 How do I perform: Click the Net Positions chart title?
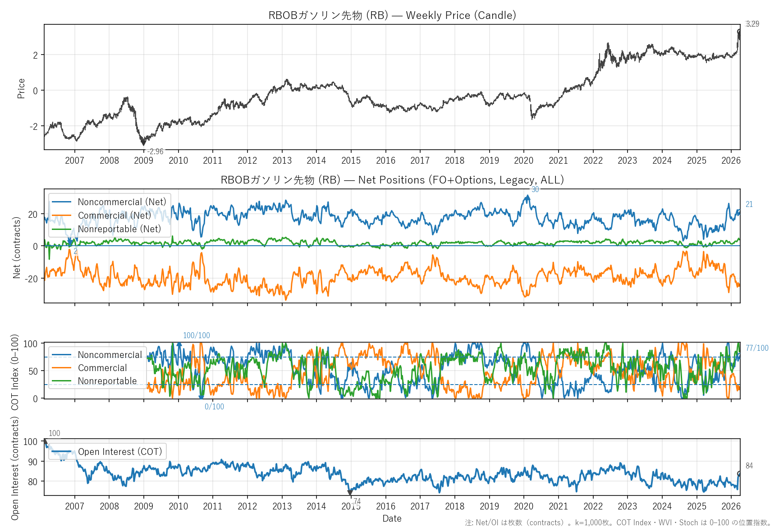392,180
